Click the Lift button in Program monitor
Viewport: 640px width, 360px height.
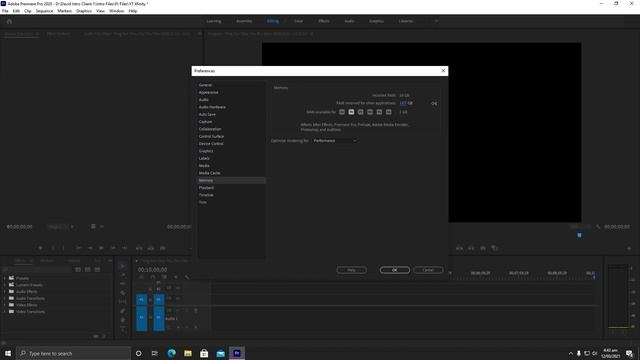click(460, 248)
